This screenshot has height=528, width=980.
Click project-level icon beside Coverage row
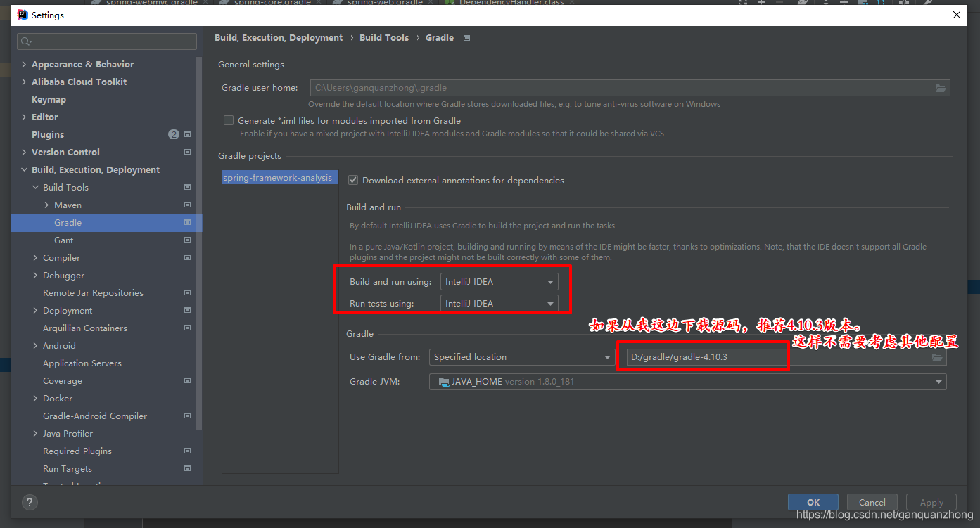187,380
